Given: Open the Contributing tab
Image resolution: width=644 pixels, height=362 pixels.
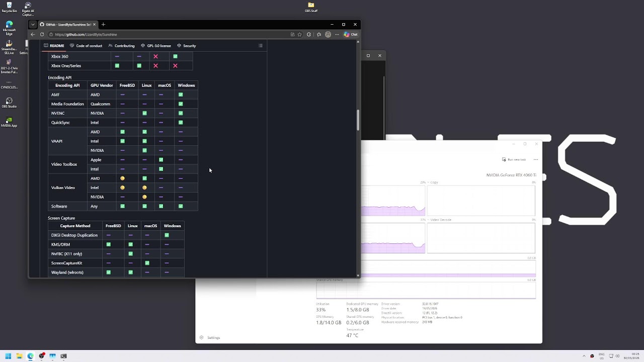Looking at the screenshot, I should point(121,46).
